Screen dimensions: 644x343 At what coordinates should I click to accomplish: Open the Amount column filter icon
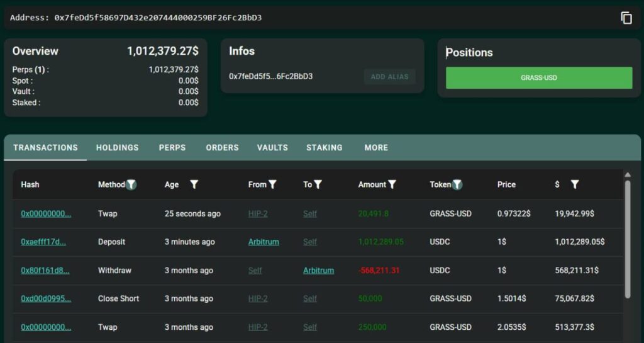(x=392, y=184)
